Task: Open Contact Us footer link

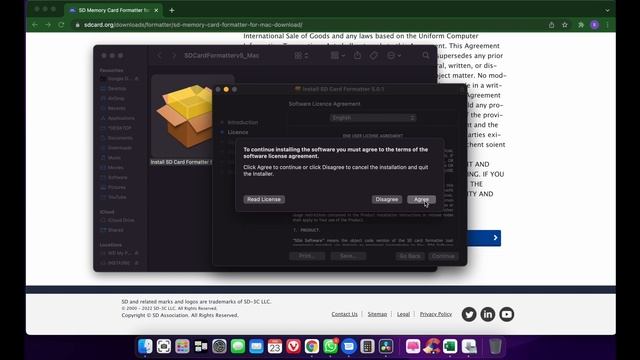Action: [x=344, y=314]
